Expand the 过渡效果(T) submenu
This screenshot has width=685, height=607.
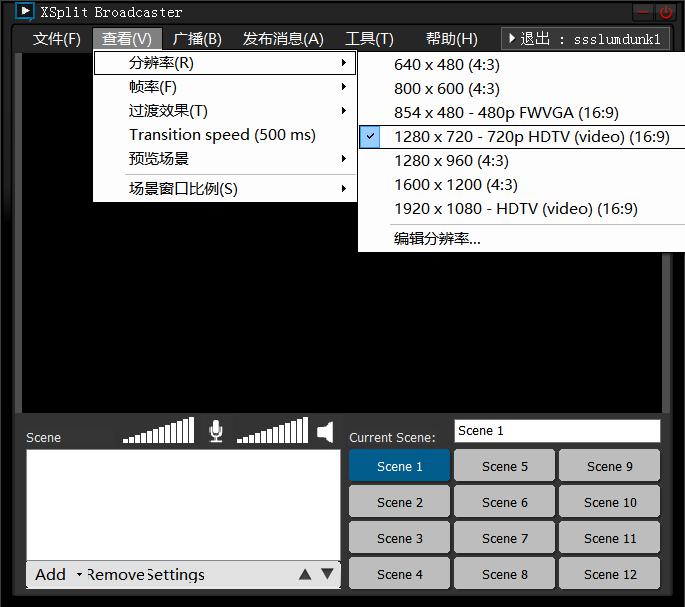pyautogui.click(x=225, y=111)
